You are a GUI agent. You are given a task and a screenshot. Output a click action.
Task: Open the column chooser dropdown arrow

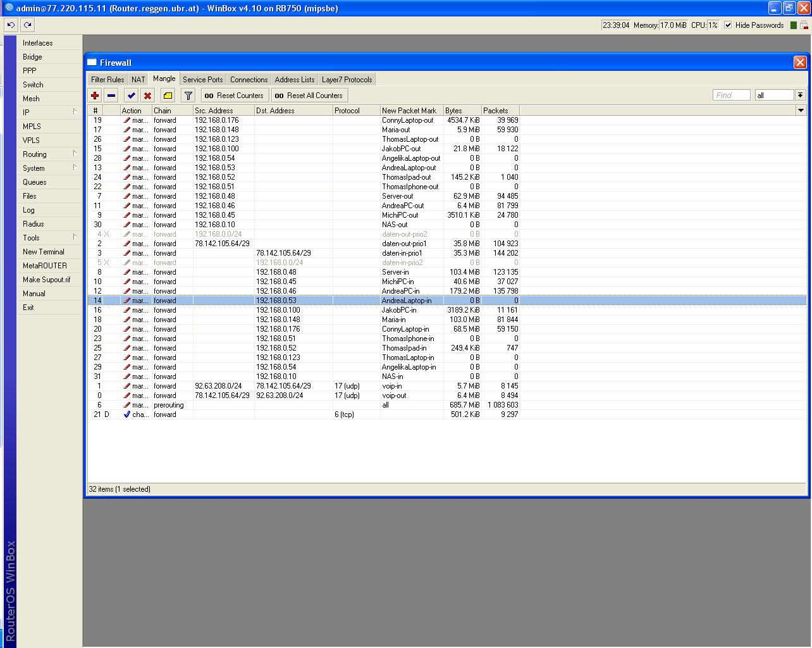(801, 110)
